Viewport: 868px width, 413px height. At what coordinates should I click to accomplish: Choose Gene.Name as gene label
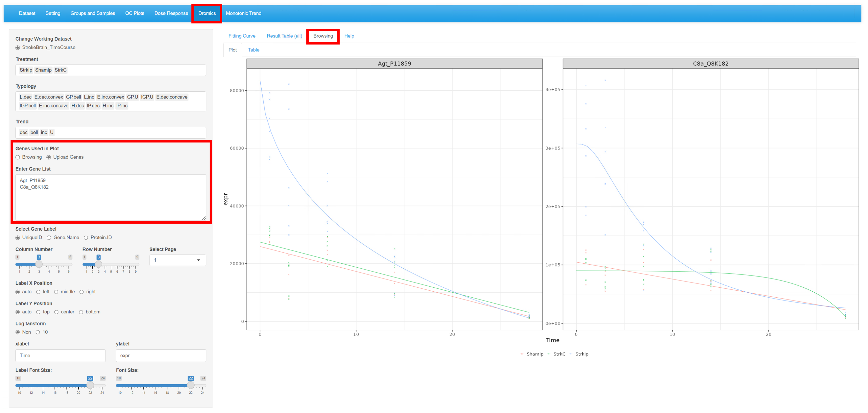pyautogui.click(x=49, y=238)
